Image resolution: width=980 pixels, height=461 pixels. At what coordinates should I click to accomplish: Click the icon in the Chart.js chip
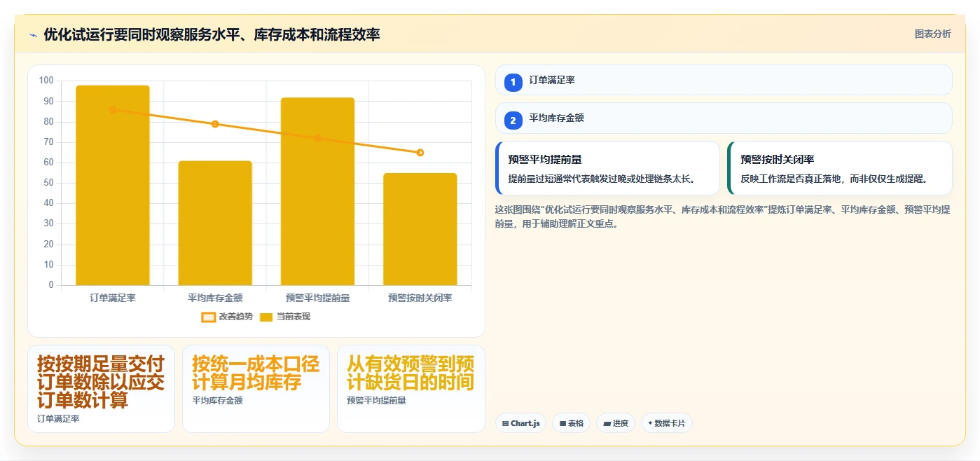505,424
